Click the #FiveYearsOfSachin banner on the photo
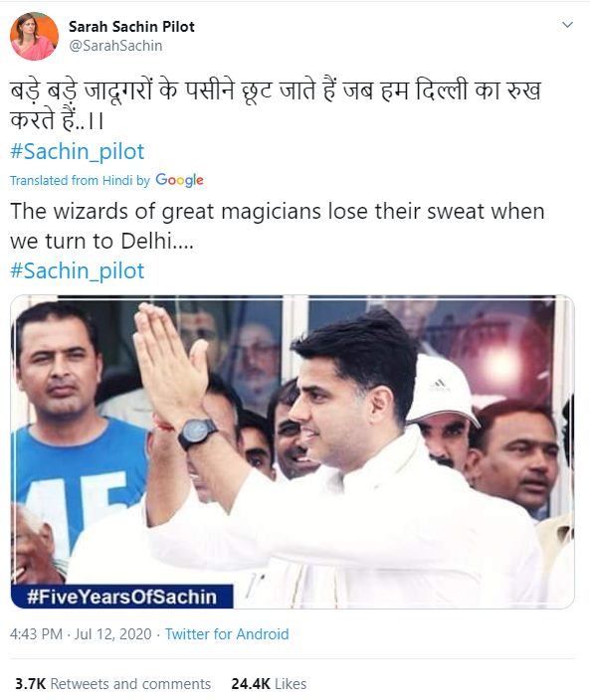This screenshot has width=590, height=700. coord(121,597)
